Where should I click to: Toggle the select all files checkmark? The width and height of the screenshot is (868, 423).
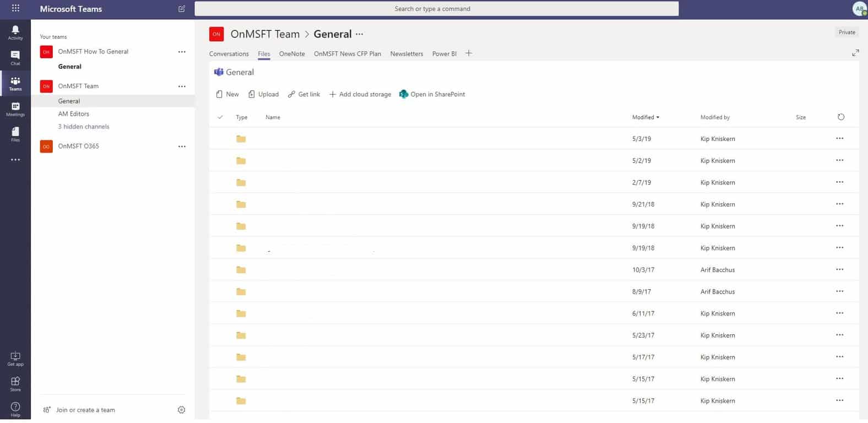click(x=220, y=117)
